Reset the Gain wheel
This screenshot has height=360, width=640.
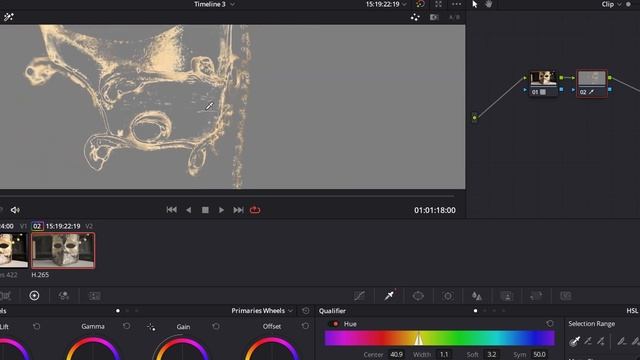pos(216,326)
